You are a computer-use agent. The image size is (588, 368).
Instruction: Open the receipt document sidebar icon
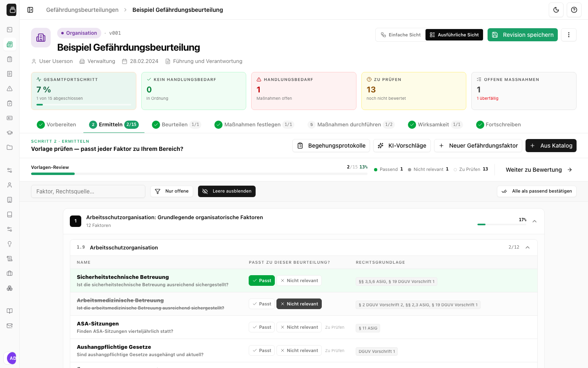coord(10,74)
